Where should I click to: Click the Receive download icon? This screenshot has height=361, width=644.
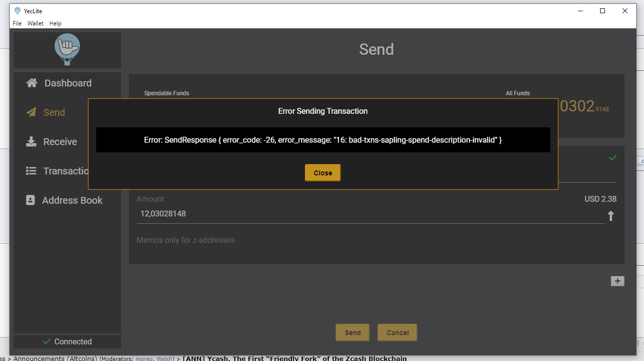point(31,142)
